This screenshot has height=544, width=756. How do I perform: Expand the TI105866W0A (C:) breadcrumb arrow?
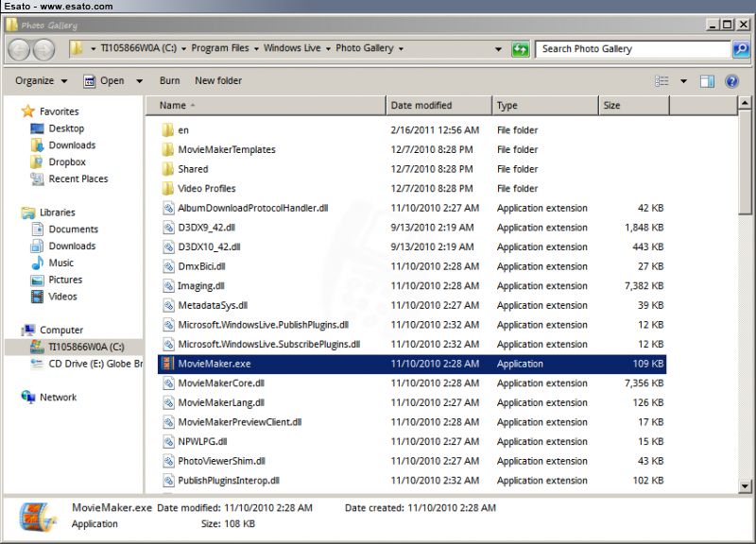183,49
